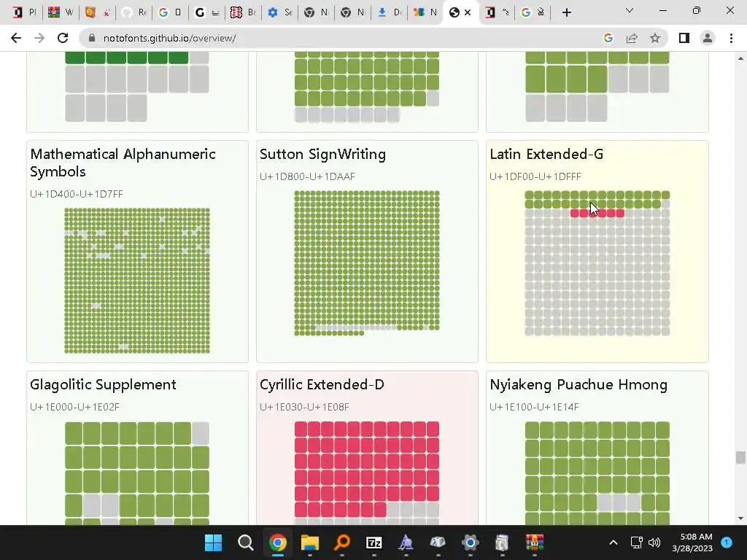Image resolution: width=747 pixels, height=560 pixels.
Task: Click the Chrome taskbar icon
Action: point(278,542)
